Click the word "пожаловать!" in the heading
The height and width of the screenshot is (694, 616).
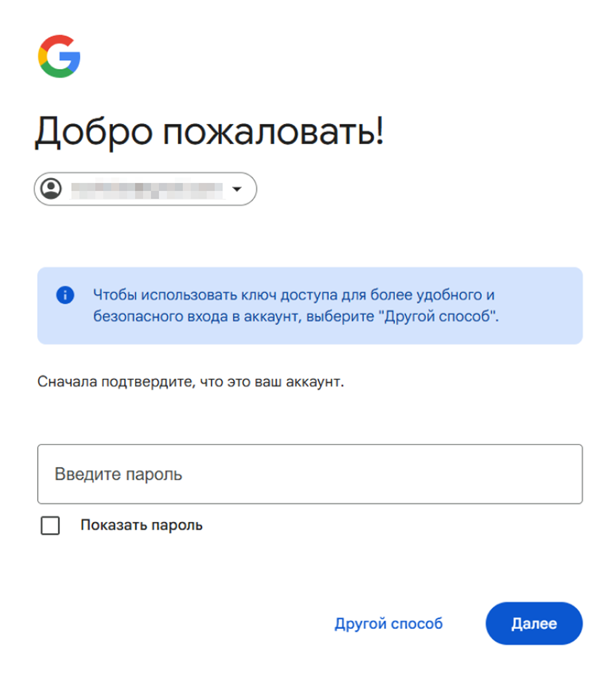[x=273, y=132]
